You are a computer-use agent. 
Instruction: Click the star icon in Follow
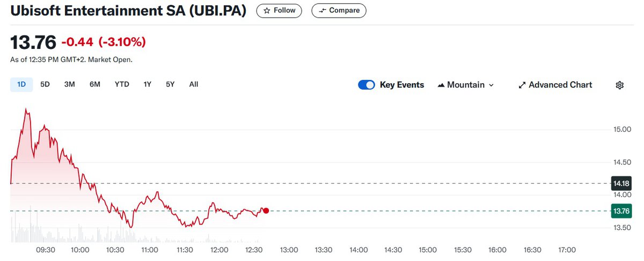tap(267, 10)
